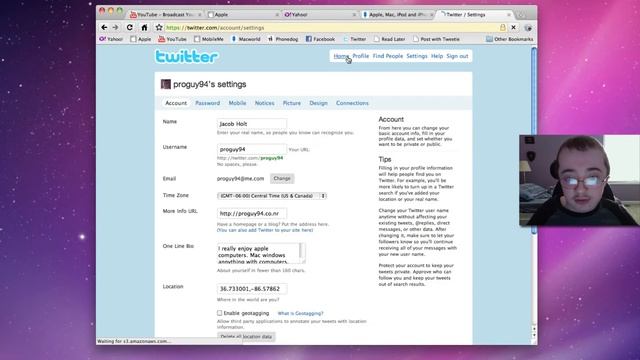Image resolution: width=640 pixels, height=360 pixels.
Task: Open the Post with Tweetie bookmarklet
Action: [x=436, y=39]
